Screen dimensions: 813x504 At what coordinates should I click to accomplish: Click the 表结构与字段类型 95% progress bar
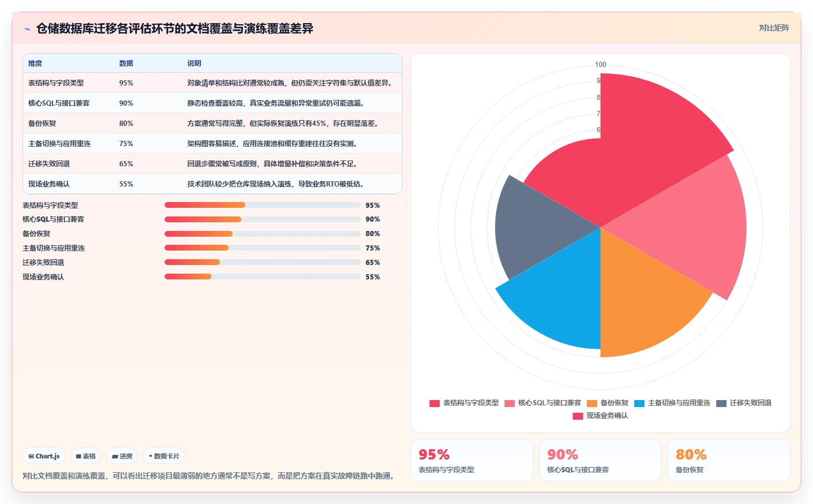click(x=263, y=205)
